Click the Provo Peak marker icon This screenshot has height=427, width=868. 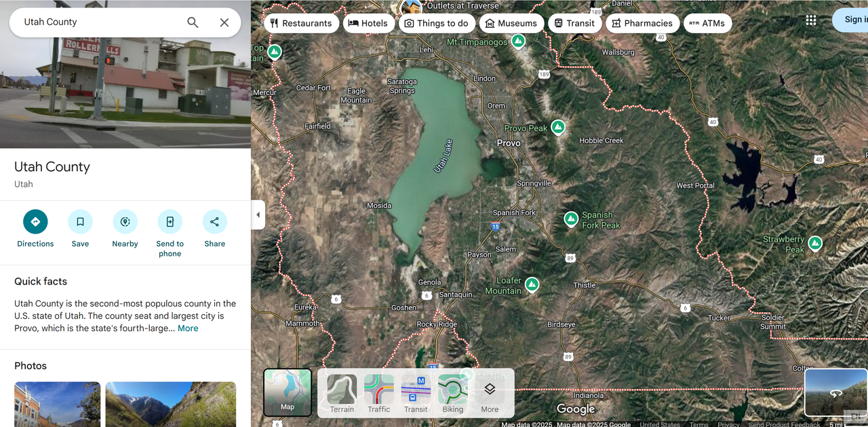click(x=558, y=127)
